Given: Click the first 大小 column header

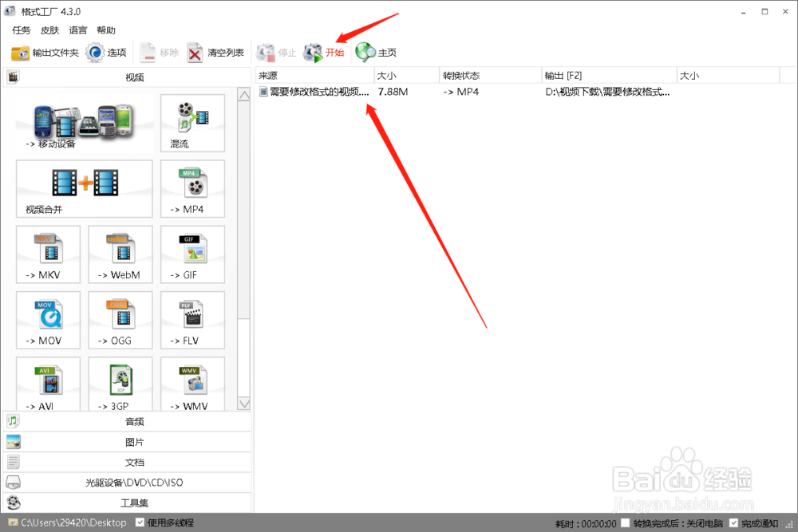Looking at the screenshot, I should pos(407,75).
